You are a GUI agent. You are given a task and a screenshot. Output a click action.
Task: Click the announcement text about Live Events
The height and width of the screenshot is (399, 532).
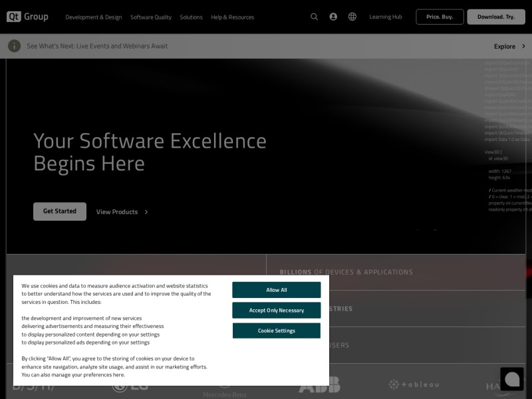pyautogui.click(x=97, y=46)
